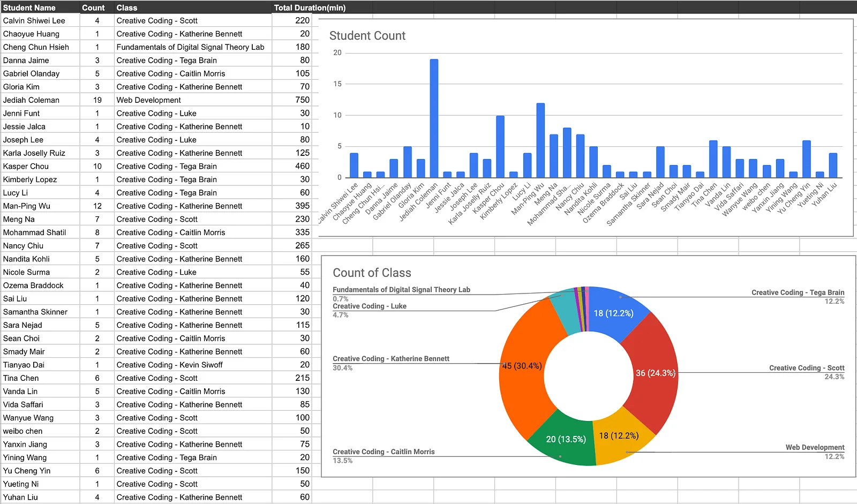Select the Gabriel Olanday name cell
The width and height of the screenshot is (857, 504).
(x=40, y=74)
